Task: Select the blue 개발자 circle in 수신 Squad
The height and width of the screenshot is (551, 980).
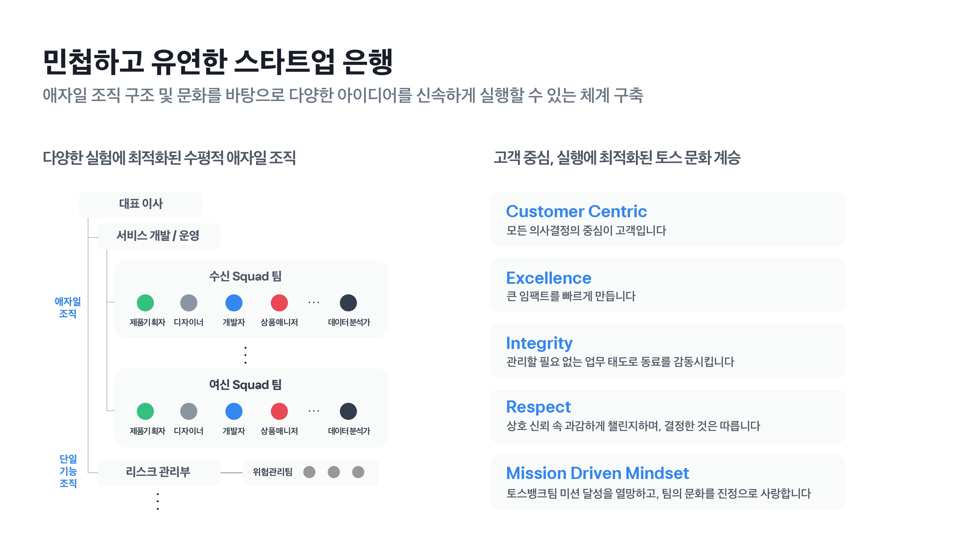Action: [x=234, y=303]
